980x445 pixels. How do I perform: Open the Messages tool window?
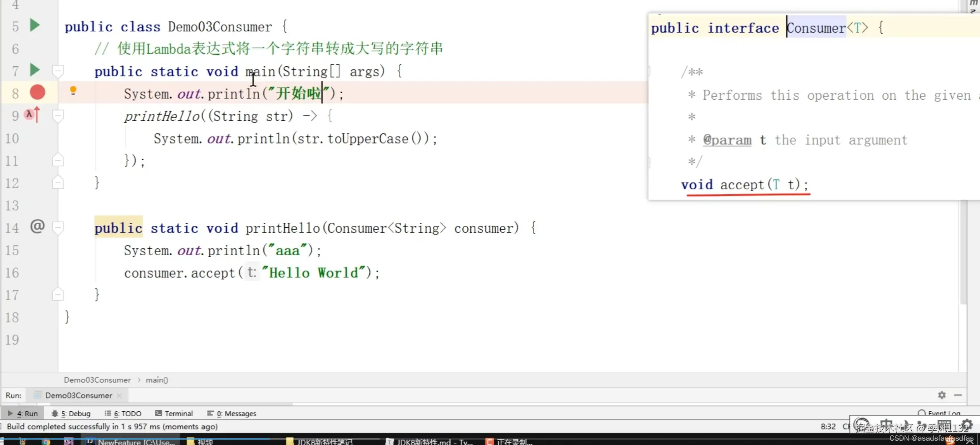(x=232, y=414)
